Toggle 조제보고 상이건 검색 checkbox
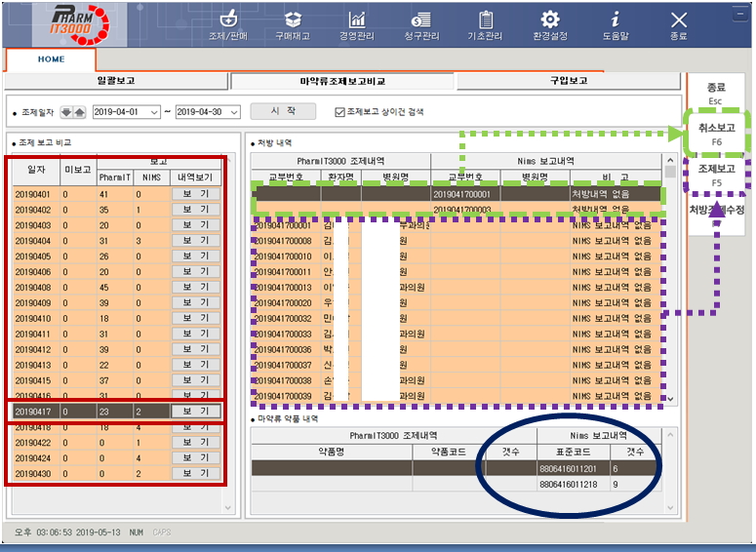The width and height of the screenshot is (756, 552). [339, 112]
